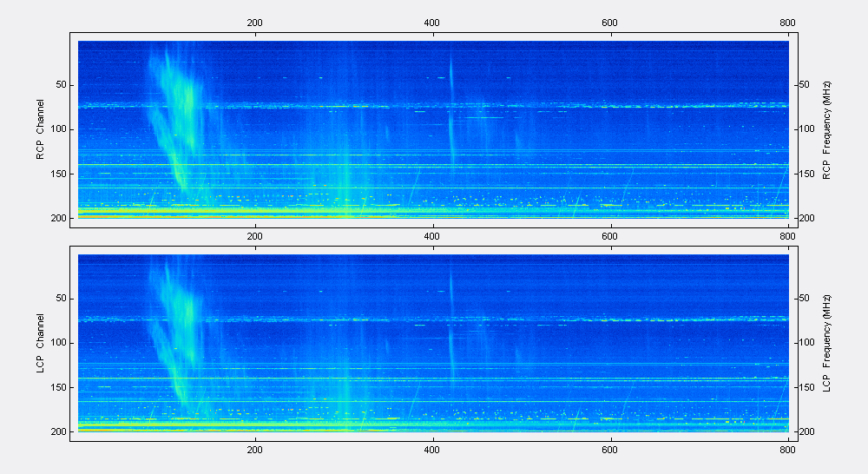
Task: Click the 200 tick on LCP Frequency axis
Action: tap(806, 431)
